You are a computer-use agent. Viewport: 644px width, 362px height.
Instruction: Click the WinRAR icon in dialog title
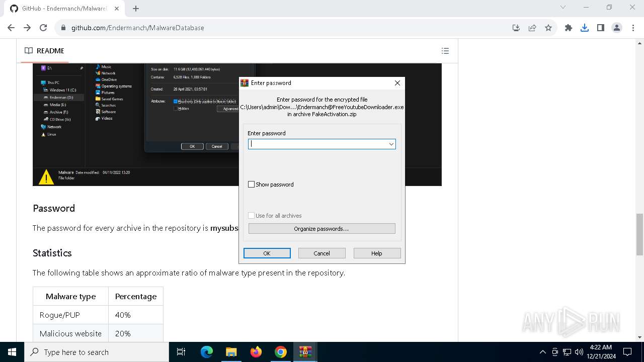pyautogui.click(x=245, y=83)
